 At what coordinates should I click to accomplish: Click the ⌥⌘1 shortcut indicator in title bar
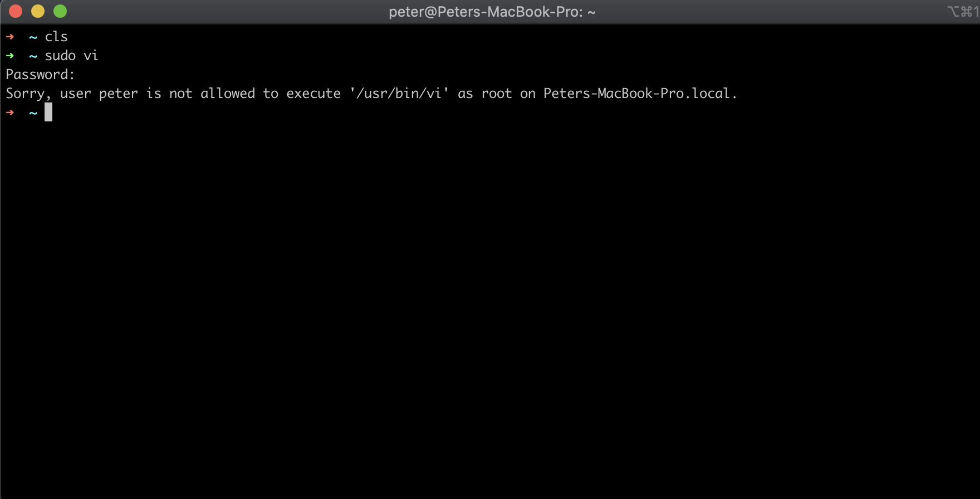tap(963, 11)
